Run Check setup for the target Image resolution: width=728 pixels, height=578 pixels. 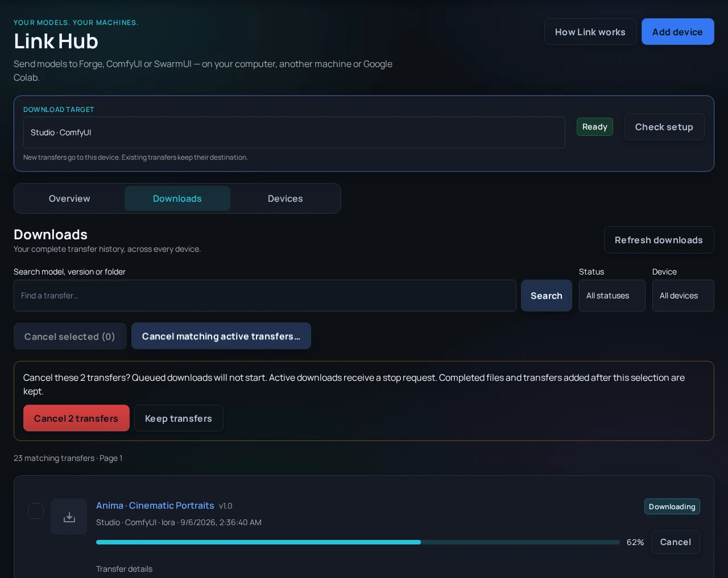click(664, 127)
